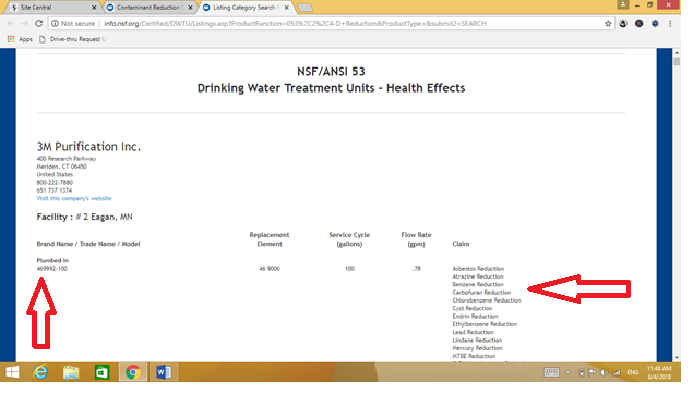Click the model number 469992-100

[x=52, y=269]
